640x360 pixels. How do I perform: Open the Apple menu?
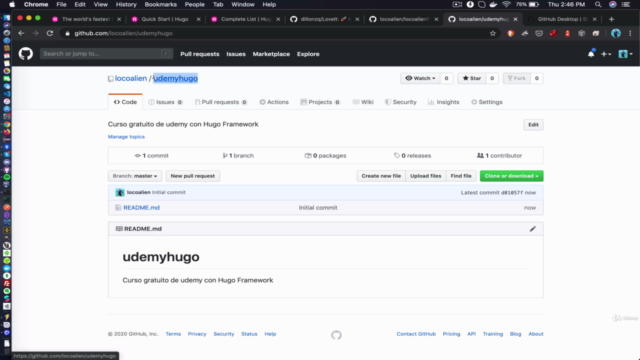(12, 4)
